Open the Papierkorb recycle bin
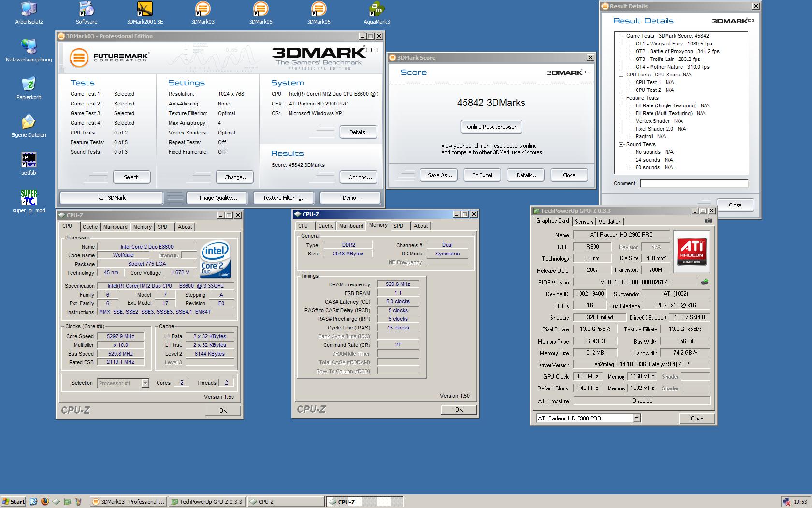 pos(29,89)
